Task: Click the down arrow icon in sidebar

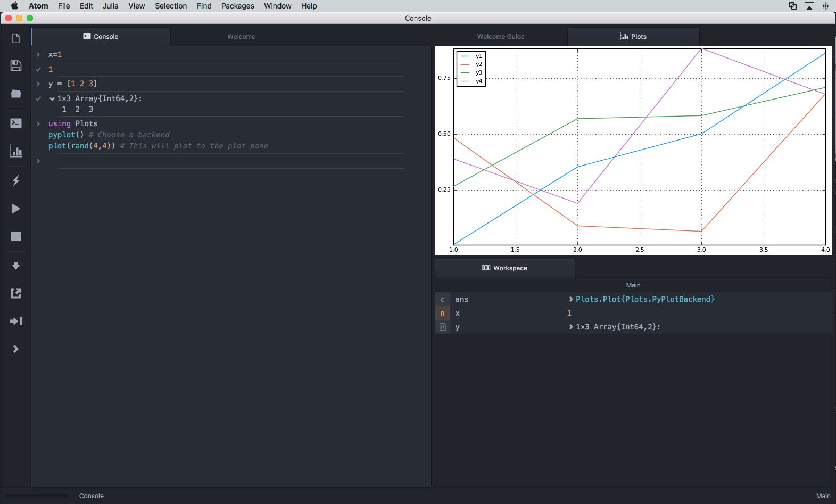Action: point(16,266)
